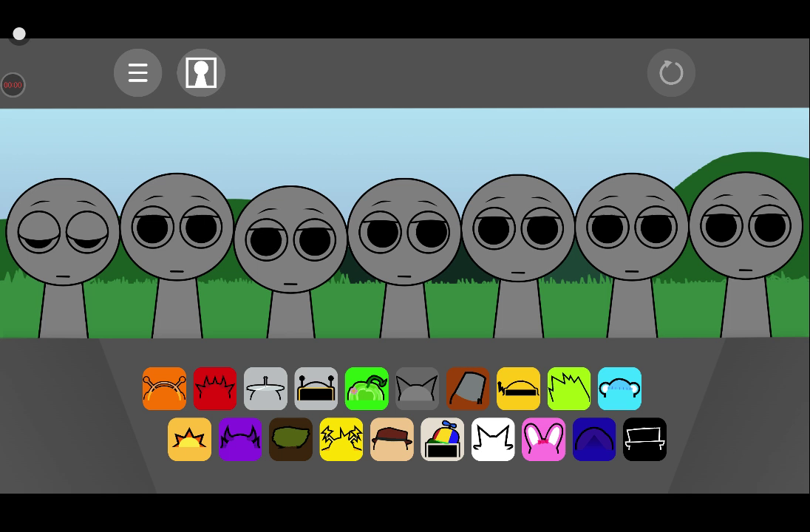This screenshot has width=810, height=532.
Task: Select the black tile with white outline icon
Action: click(645, 440)
